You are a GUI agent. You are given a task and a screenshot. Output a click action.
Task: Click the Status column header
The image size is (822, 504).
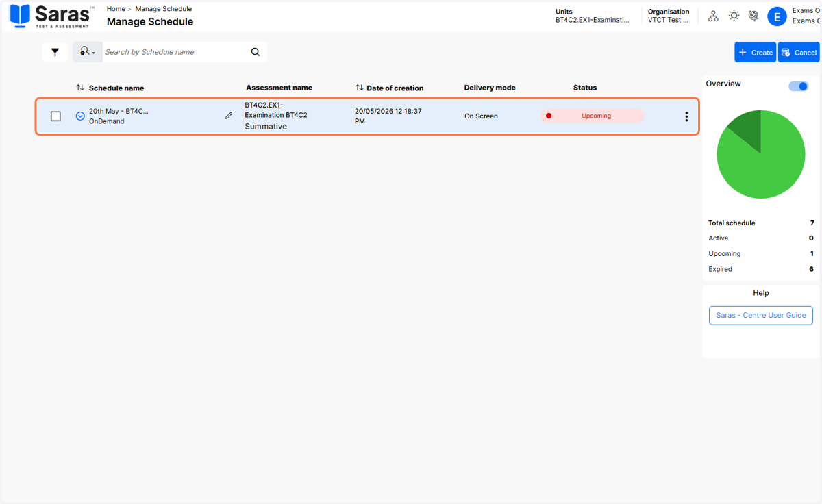pos(585,88)
